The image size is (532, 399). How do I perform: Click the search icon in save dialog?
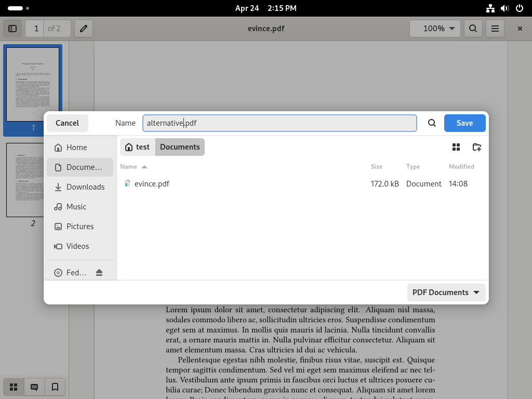tap(432, 123)
